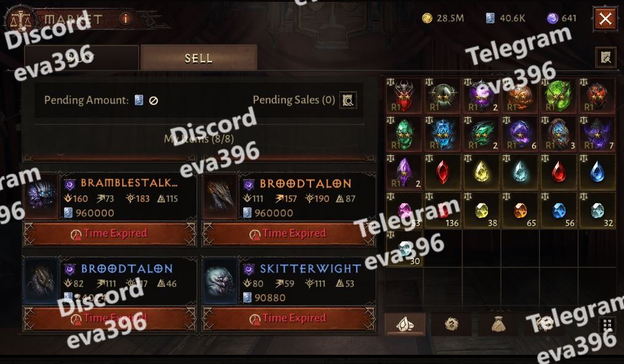The image size is (624, 364).
Task: Open the Bramblestalk item thumbnail
Action: pyautogui.click(x=41, y=196)
